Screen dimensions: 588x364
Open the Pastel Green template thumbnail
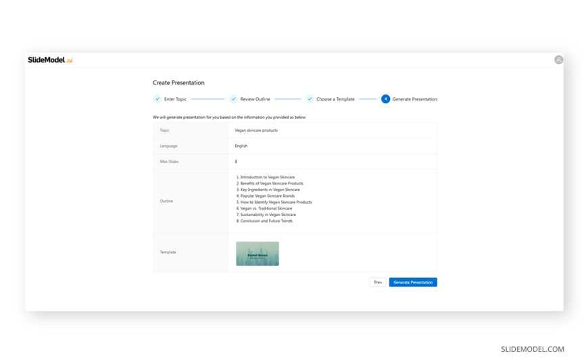click(x=258, y=254)
